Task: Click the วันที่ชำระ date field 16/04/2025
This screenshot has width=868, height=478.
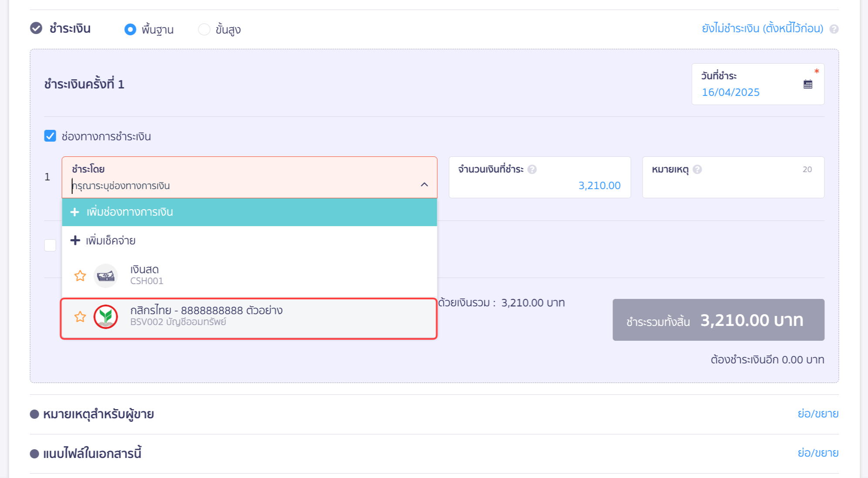Action: point(758,84)
